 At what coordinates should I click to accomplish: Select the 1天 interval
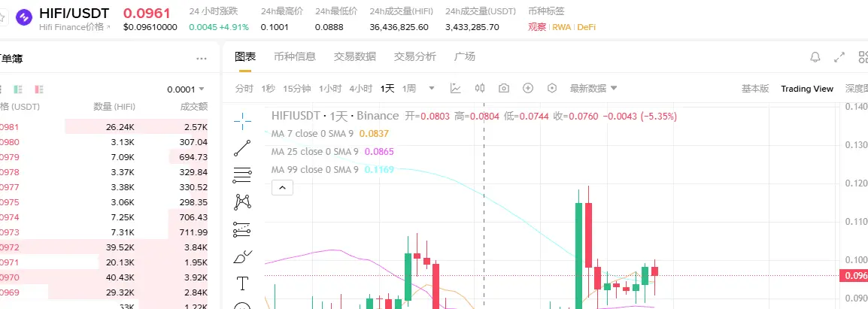pyautogui.click(x=387, y=89)
